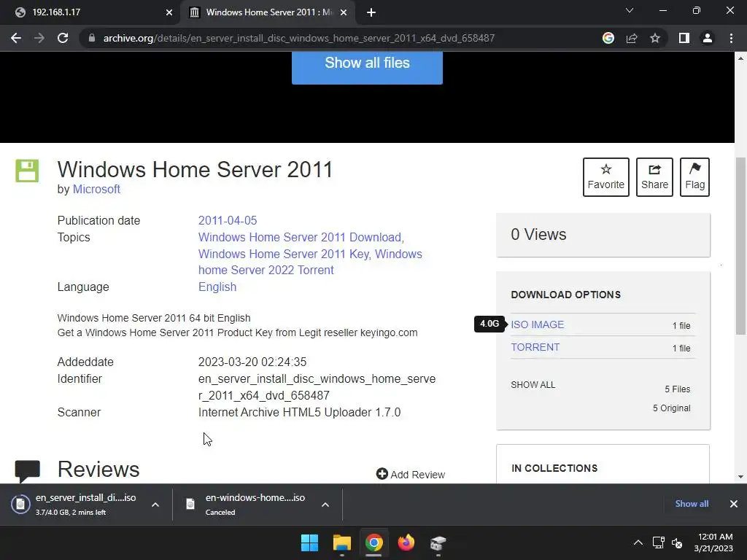
Task: Click 5 Original count
Action: click(x=671, y=408)
